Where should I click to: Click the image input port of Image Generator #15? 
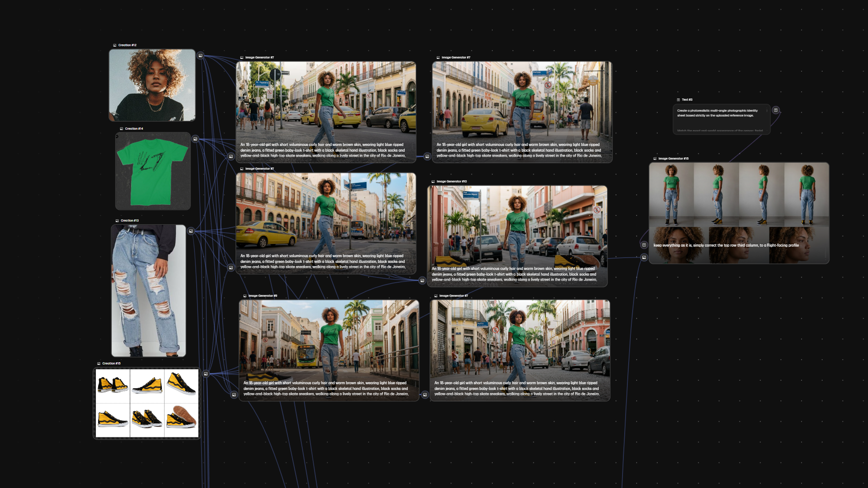pos(644,257)
